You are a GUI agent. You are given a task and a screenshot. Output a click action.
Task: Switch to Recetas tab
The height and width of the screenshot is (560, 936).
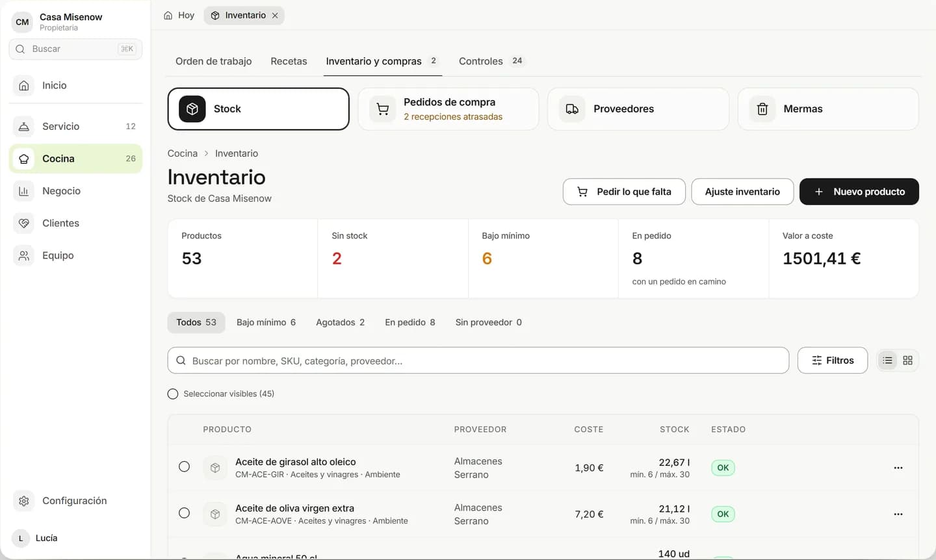(289, 61)
